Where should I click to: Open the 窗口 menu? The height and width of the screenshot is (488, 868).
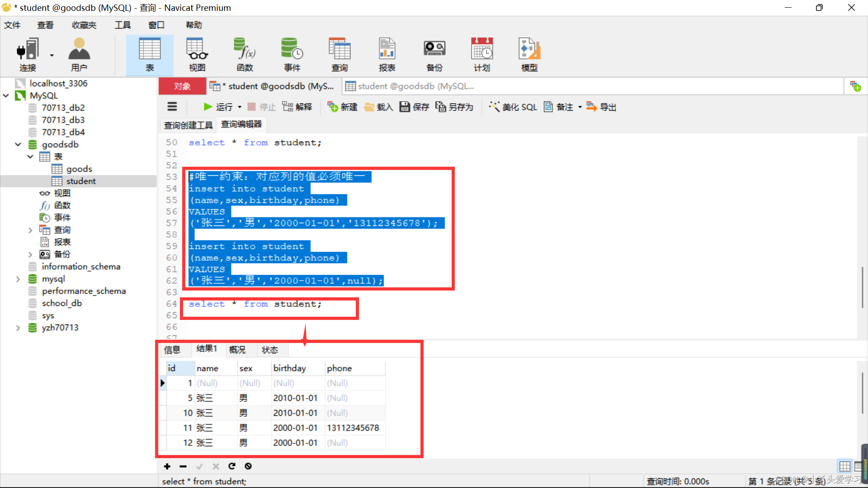point(156,25)
